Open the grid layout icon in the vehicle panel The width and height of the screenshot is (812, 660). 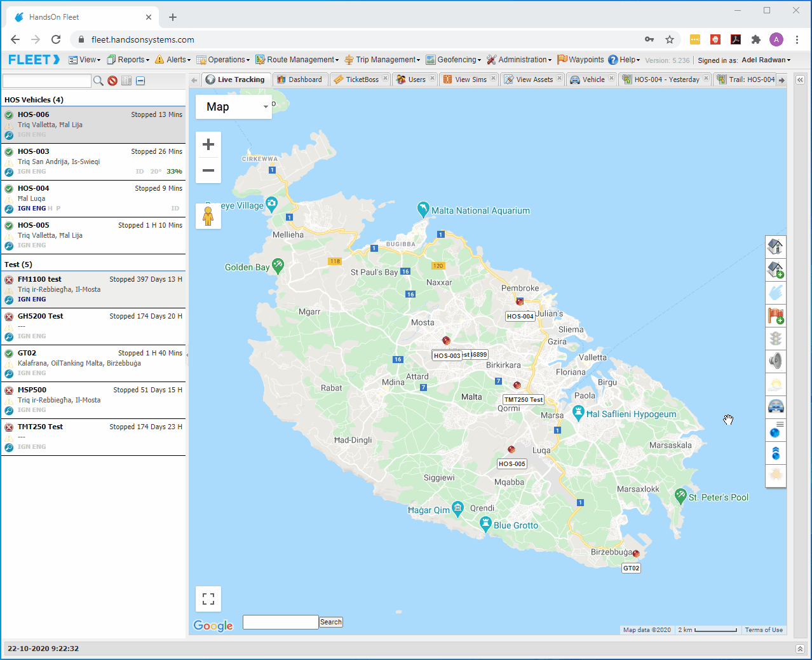click(126, 81)
